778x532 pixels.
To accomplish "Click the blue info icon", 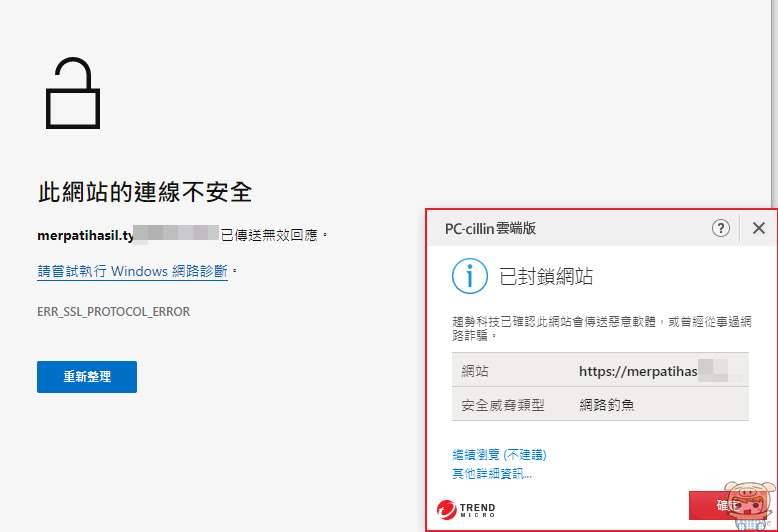I will click(469, 276).
